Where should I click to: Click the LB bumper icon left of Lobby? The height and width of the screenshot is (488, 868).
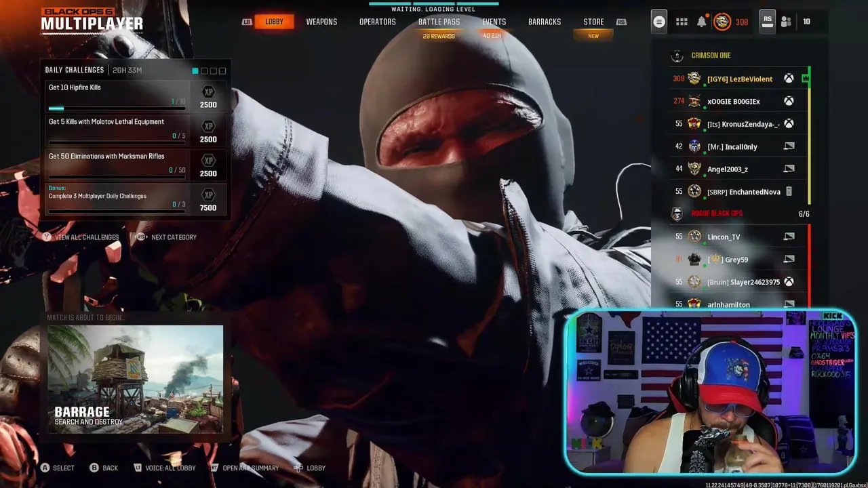(x=248, y=22)
